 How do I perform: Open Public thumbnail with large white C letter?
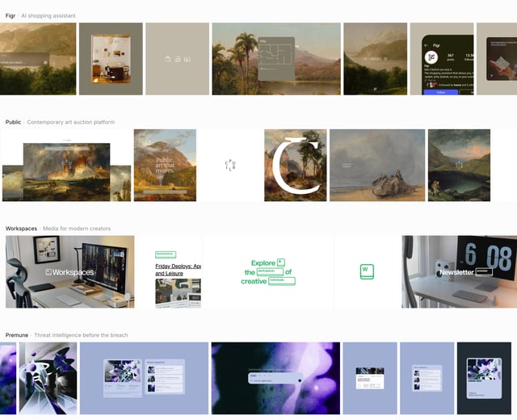click(x=296, y=165)
